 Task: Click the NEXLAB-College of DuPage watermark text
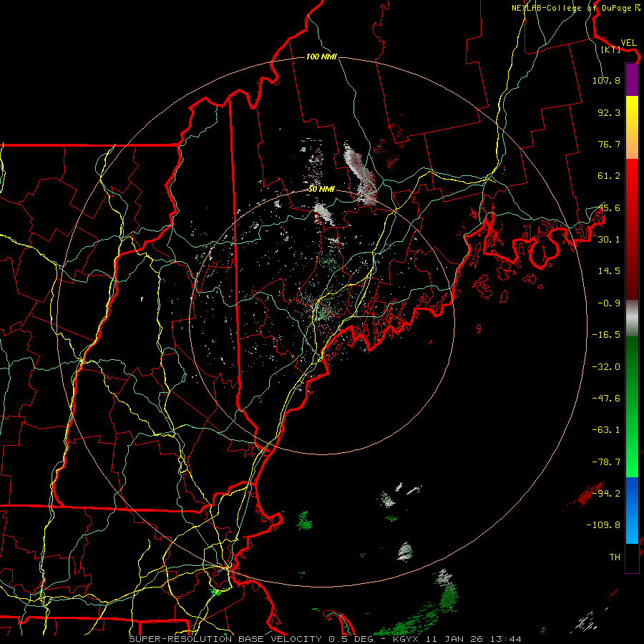coord(576,8)
